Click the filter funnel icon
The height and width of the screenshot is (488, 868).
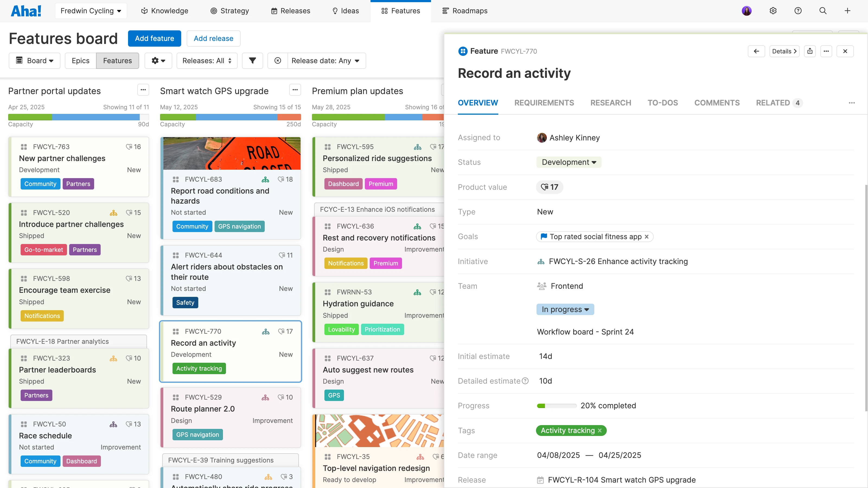pyautogui.click(x=252, y=61)
